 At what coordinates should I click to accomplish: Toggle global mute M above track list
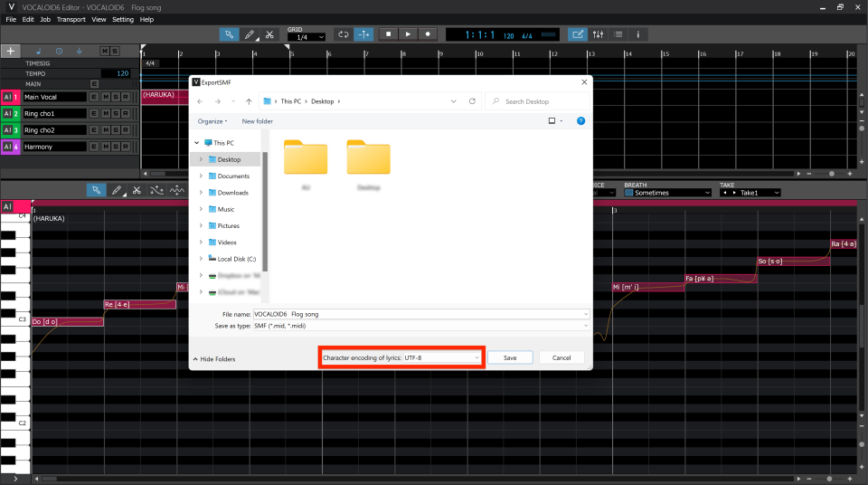point(105,51)
